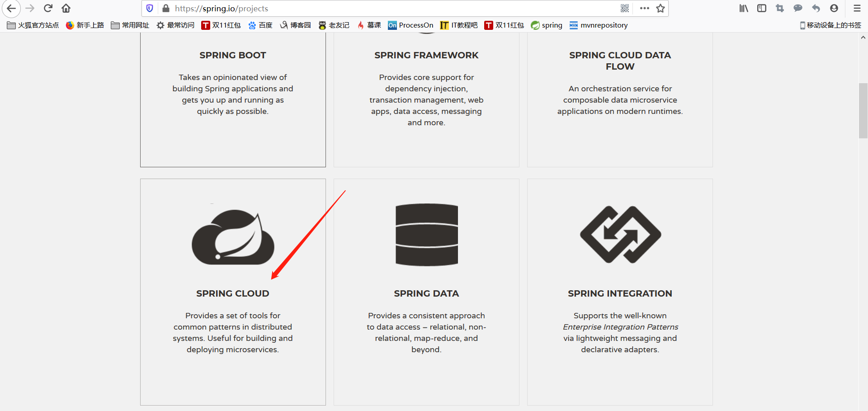868x411 pixels.
Task: Open the tracking protection shield icon
Action: click(x=150, y=8)
